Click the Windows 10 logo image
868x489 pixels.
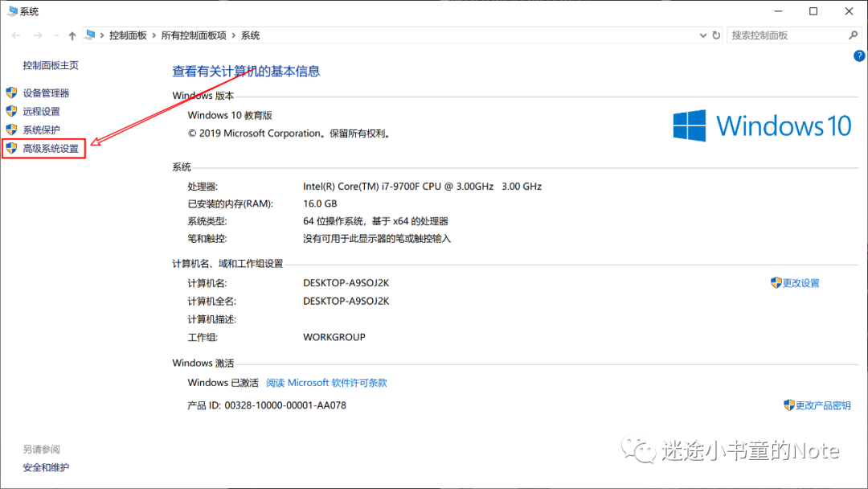click(x=762, y=125)
